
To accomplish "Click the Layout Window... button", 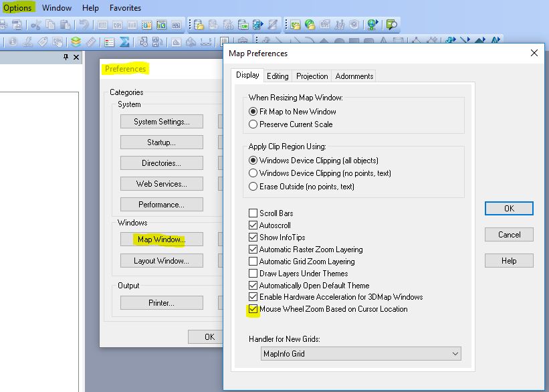I will click(x=161, y=261).
